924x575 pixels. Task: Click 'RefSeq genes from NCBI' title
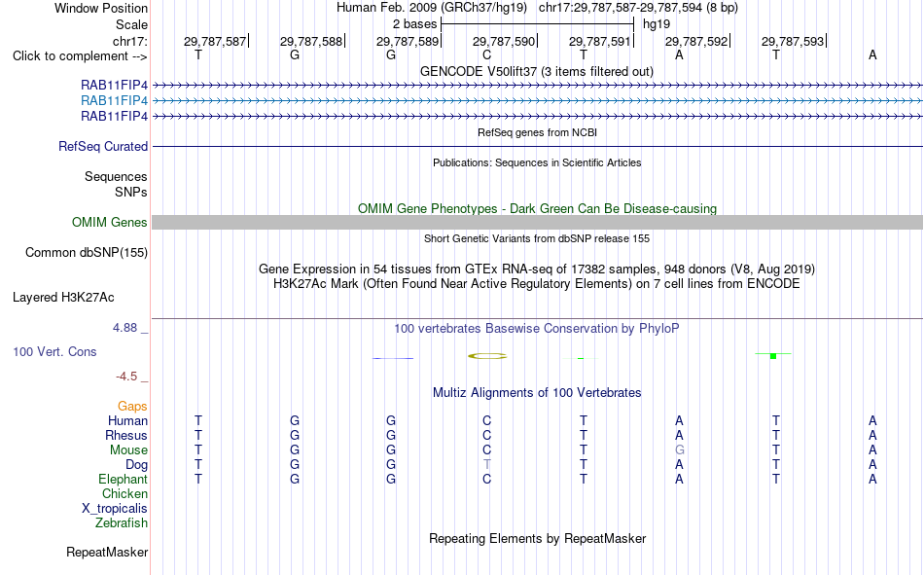(x=537, y=132)
